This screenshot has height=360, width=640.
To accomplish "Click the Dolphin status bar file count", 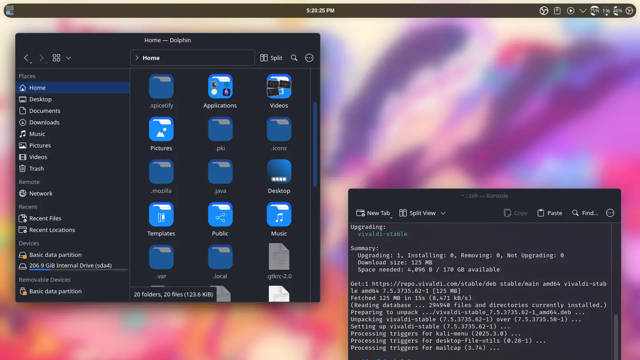I will tap(173, 294).
